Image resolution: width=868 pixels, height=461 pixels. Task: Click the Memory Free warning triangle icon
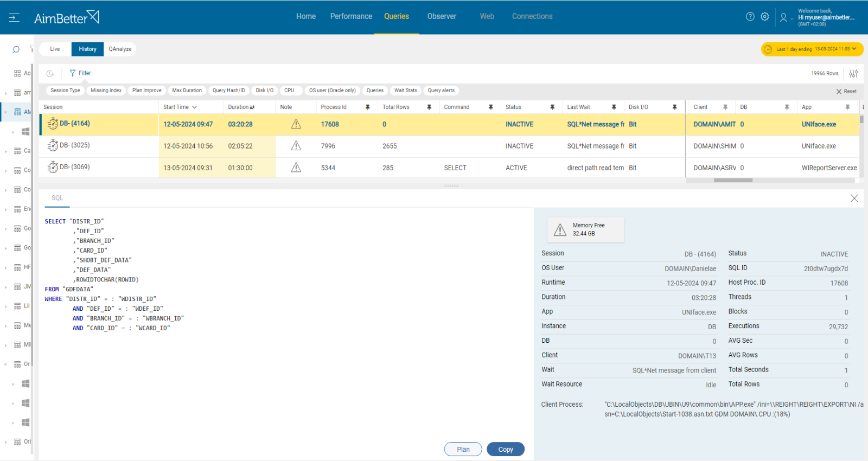click(x=560, y=230)
